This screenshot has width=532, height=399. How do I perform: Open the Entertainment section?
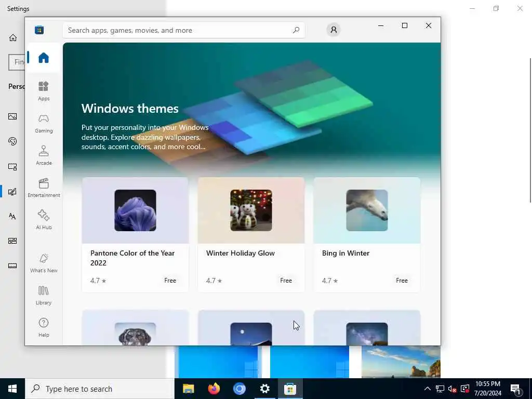[x=44, y=188]
